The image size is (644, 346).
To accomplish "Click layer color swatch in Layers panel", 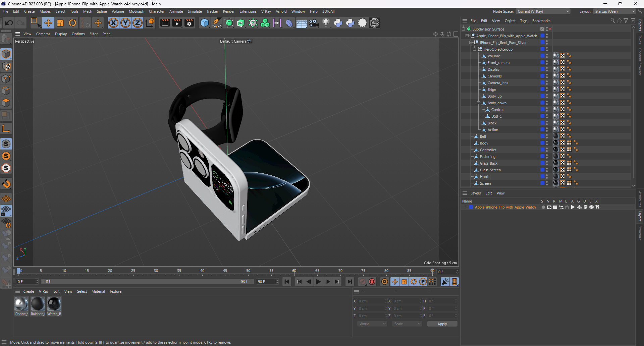I will pos(471,207).
